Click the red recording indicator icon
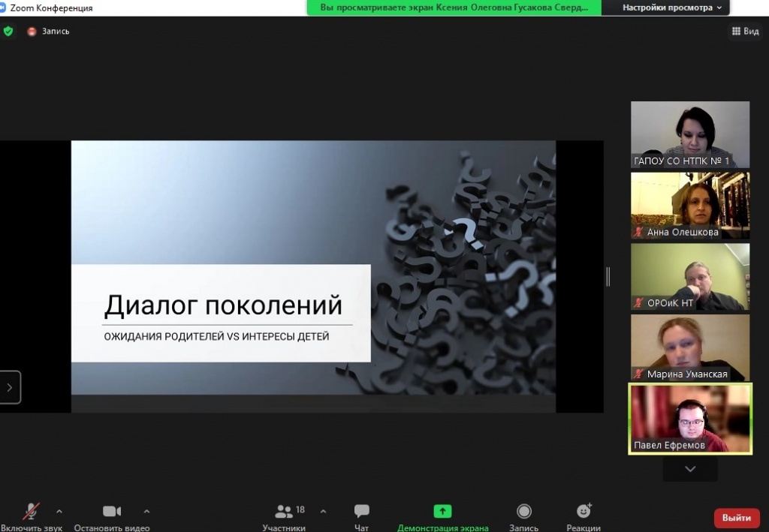This screenshot has height=532, width=769. [x=32, y=32]
